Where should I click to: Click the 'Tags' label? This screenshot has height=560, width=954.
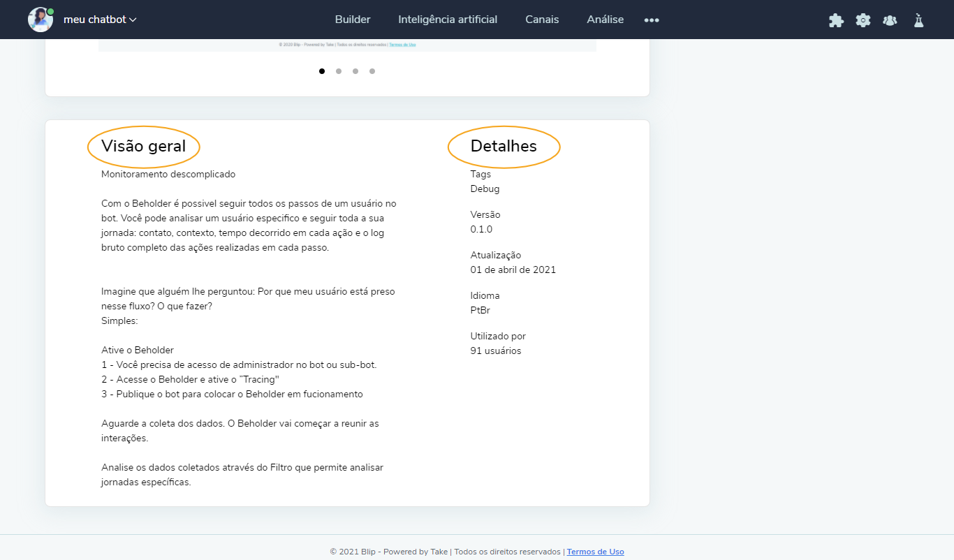click(480, 174)
